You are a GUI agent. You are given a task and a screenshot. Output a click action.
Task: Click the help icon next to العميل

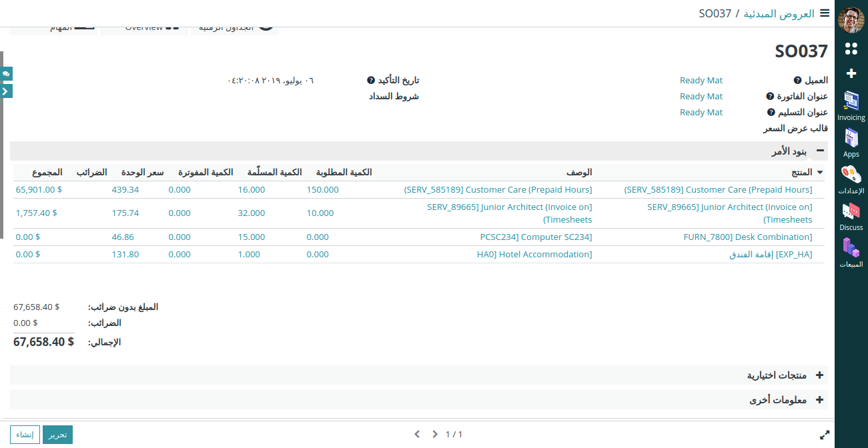pyautogui.click(x=797, y=80)
